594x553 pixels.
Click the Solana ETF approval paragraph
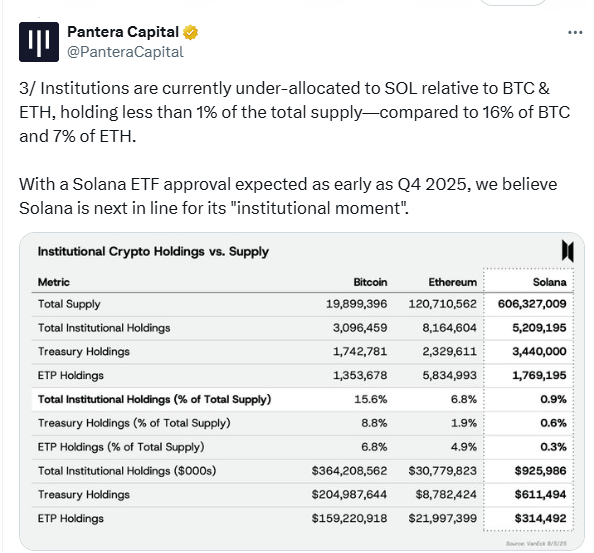pyautogui.click(x=288, y=196)
